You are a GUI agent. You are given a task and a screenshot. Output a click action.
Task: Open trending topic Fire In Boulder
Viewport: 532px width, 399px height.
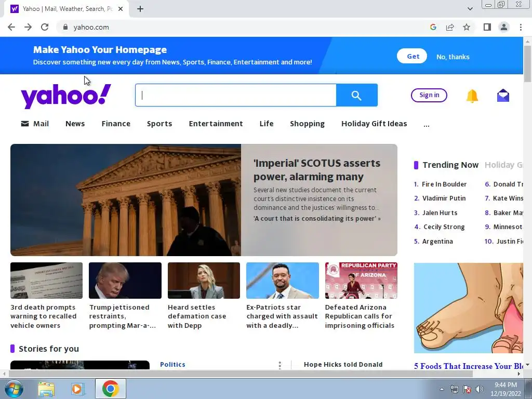tap(444, 184)
